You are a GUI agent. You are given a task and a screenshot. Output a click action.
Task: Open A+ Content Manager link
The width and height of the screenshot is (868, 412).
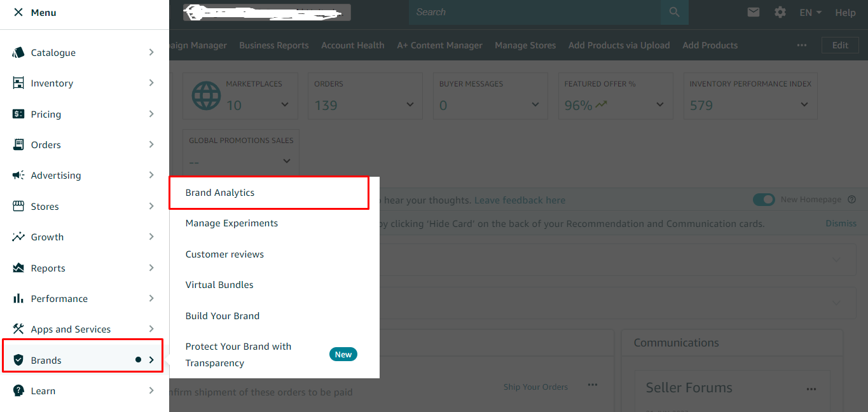pos(439,45)
